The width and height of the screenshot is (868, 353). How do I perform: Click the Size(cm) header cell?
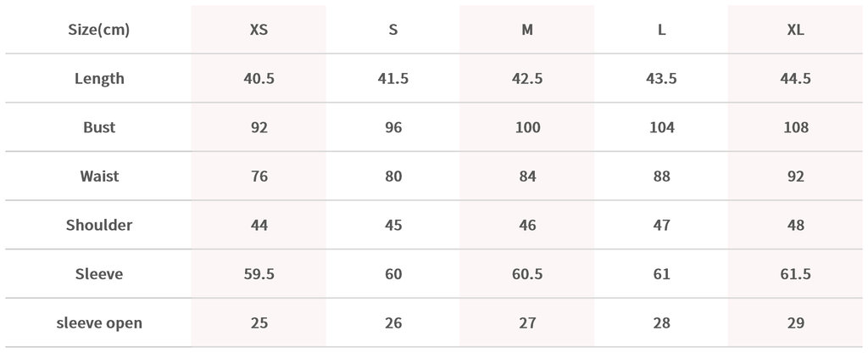tap(99, 30)
